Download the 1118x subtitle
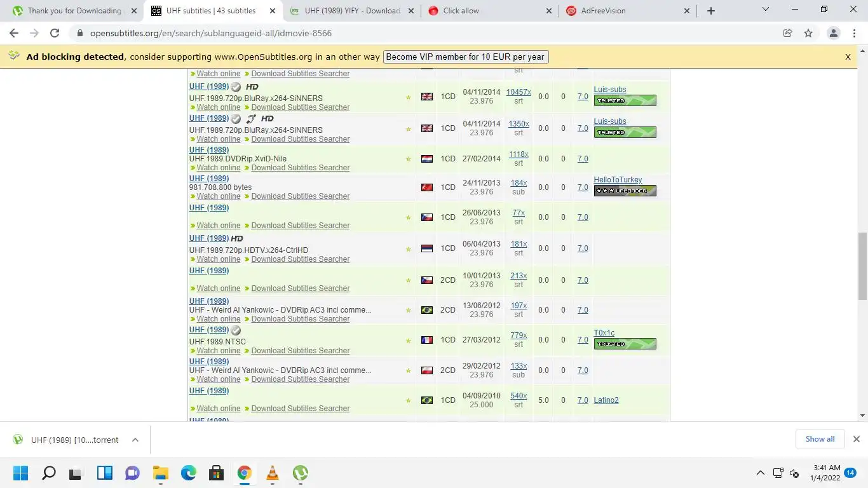 point(519,154)
